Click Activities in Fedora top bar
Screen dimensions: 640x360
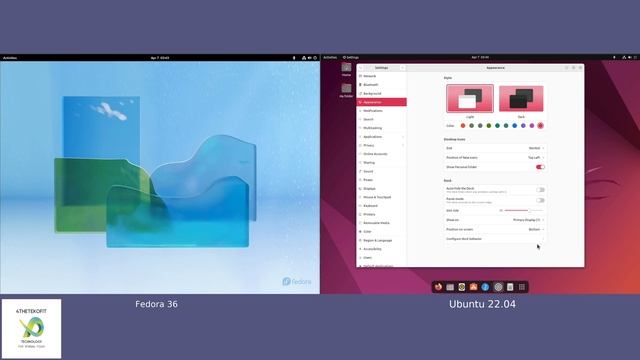pyautogui.click(x=10, y=58)
